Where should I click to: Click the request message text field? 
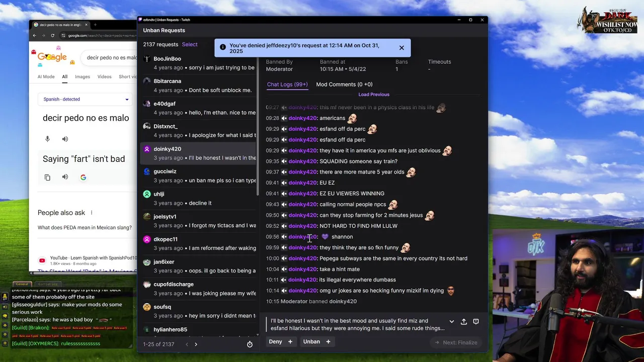pyautogui.click(x=357, y=325)
